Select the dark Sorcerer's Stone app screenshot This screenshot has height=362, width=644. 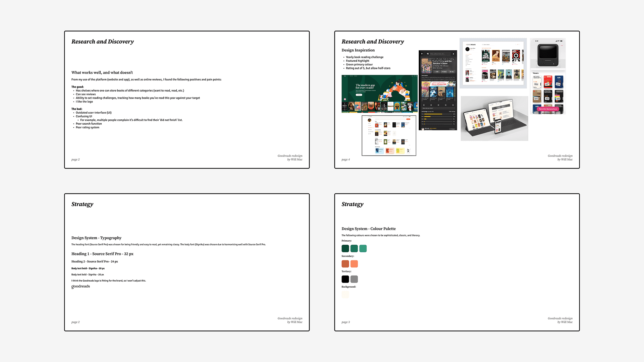[x=438, y=90]
